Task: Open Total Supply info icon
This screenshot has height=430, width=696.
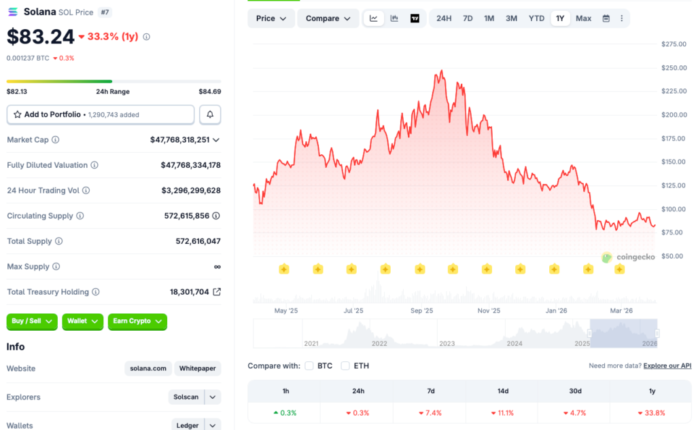Action: (x=59, y=241)
